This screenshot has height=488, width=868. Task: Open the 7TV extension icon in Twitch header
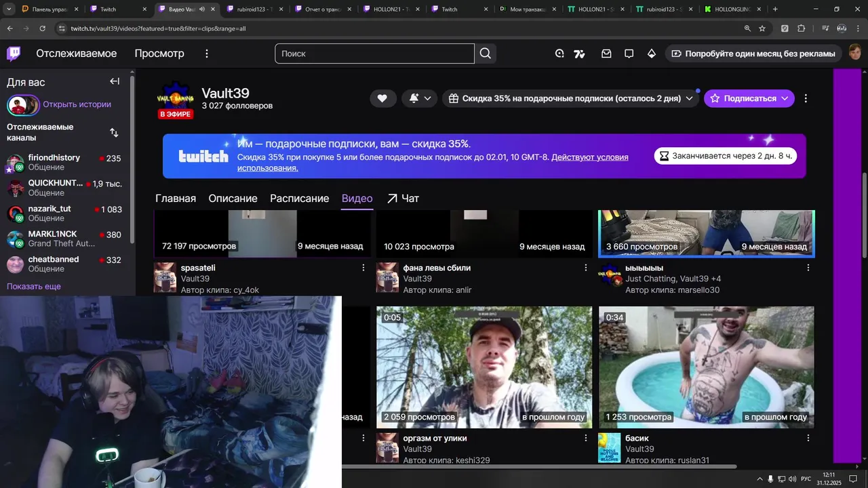pos(579,54)
